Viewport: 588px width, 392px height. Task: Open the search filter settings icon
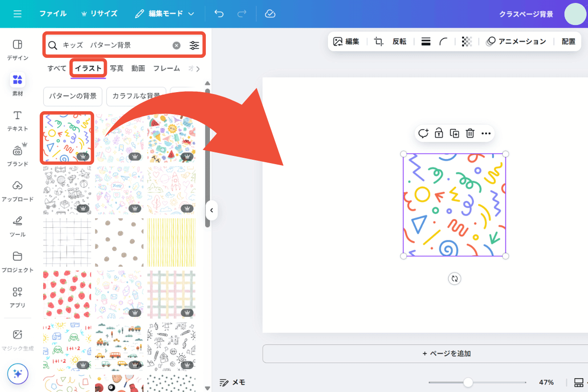click(x=195, y=46)
